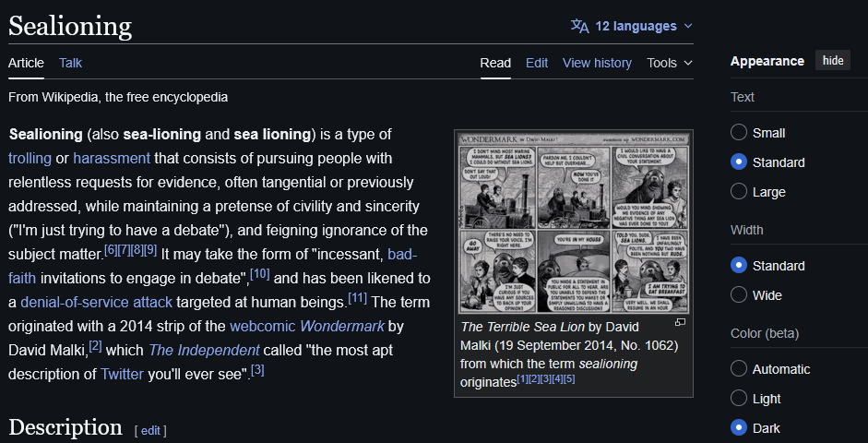Jump to citation [7] after subject matter
The image size is (868, 443).
click(124, 250)
